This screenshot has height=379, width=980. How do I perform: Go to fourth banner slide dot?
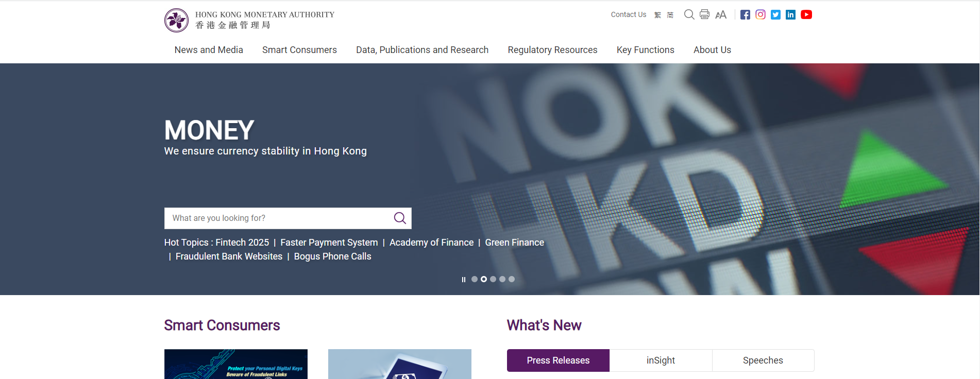pyautogui.click(x=502, y=279)
